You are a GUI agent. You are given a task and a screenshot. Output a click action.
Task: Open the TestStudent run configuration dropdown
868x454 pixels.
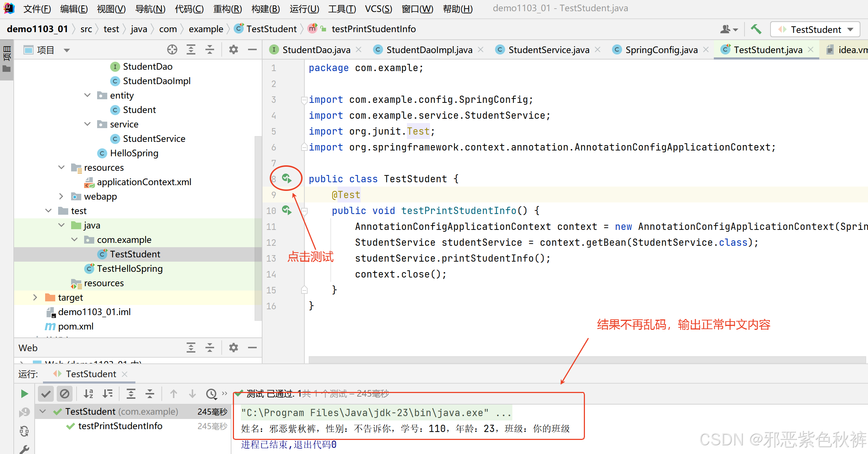pyautogui.click(x=816, y=30)
